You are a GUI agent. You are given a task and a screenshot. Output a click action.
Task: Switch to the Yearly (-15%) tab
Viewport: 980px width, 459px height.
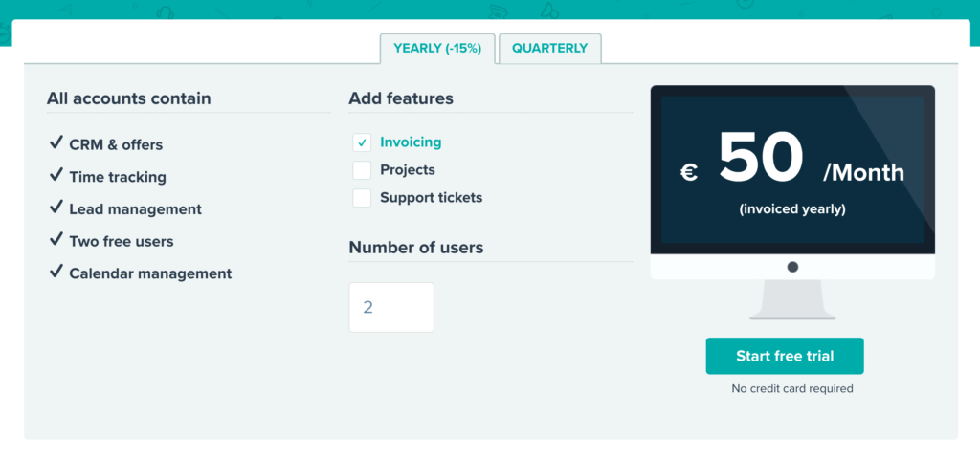437,49
